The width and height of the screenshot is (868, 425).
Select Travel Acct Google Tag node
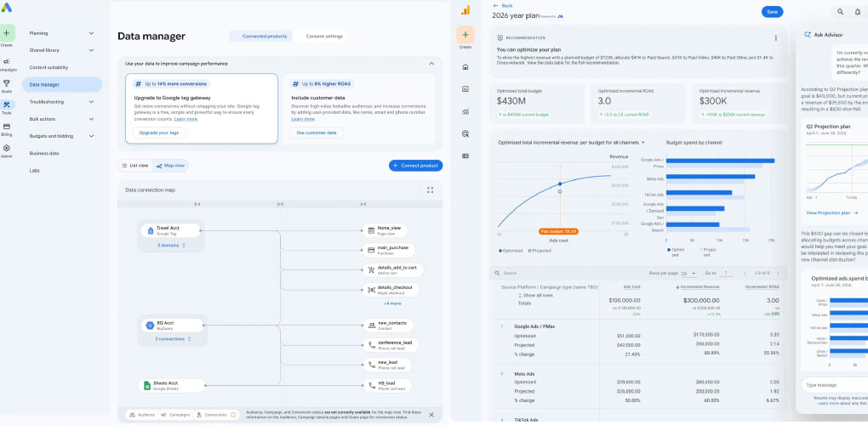171,230
